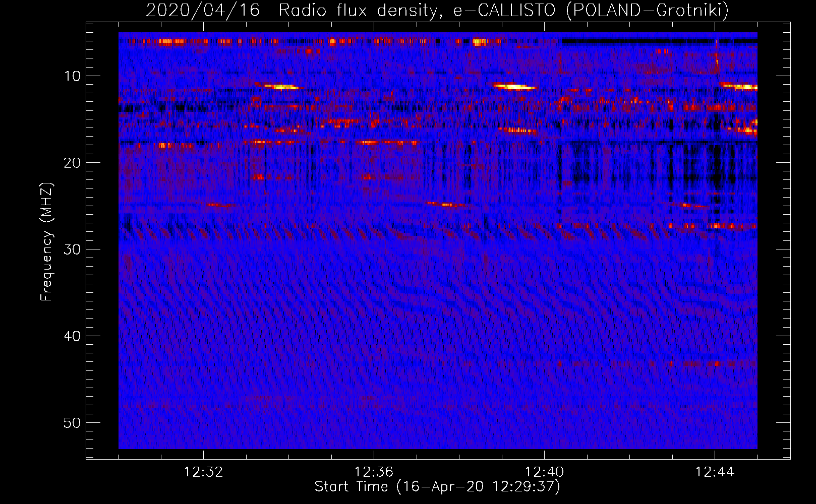Click the 'Start Time (16-Apr-20 12:29:37)' label
Image resolution: width=816 pixels, height=504 pixels.
click(x=437, y=487)
